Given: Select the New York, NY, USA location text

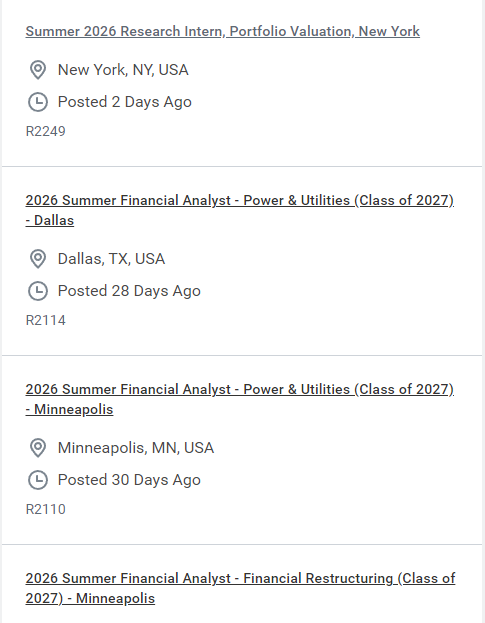Looking at the screenshot, I should (x=123, y=70).
